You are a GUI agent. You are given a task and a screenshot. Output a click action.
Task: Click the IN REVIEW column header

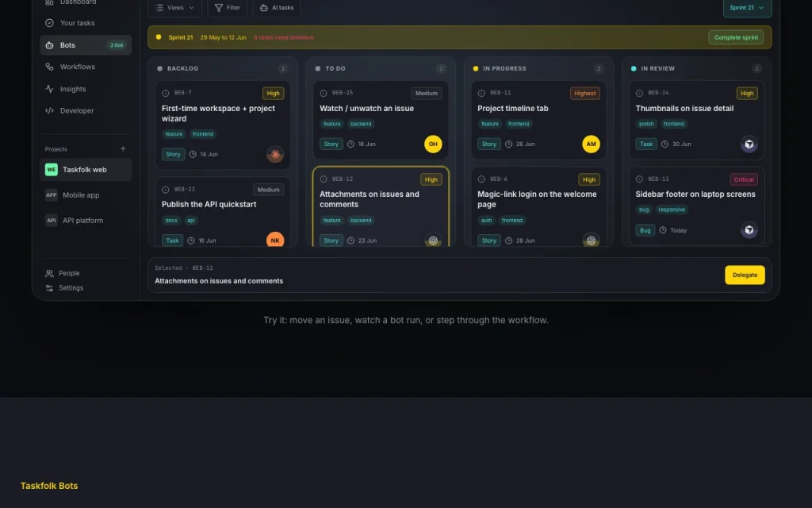coord(657,68)
